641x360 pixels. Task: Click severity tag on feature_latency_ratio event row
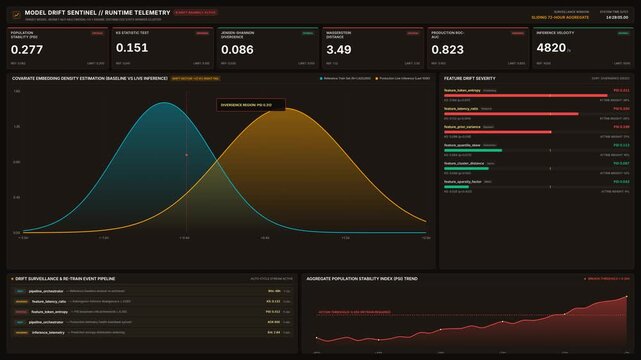tap(21, 302)
